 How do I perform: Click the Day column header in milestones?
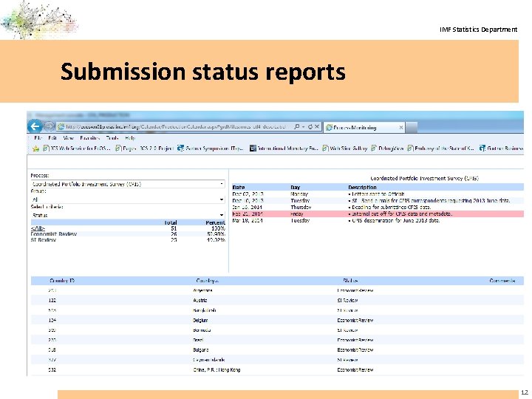pyautogui.click(x=295, y=187)
